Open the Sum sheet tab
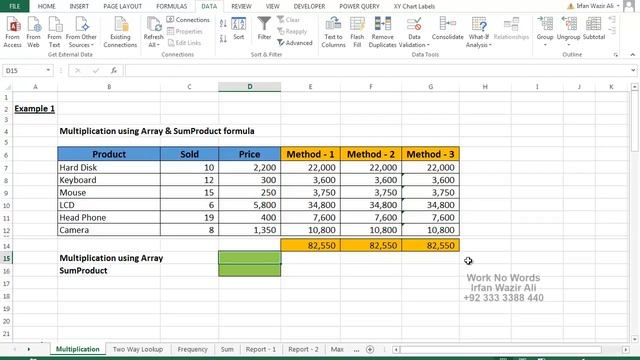The height and width of the screenshot is (360, 640). click(227, 349)
